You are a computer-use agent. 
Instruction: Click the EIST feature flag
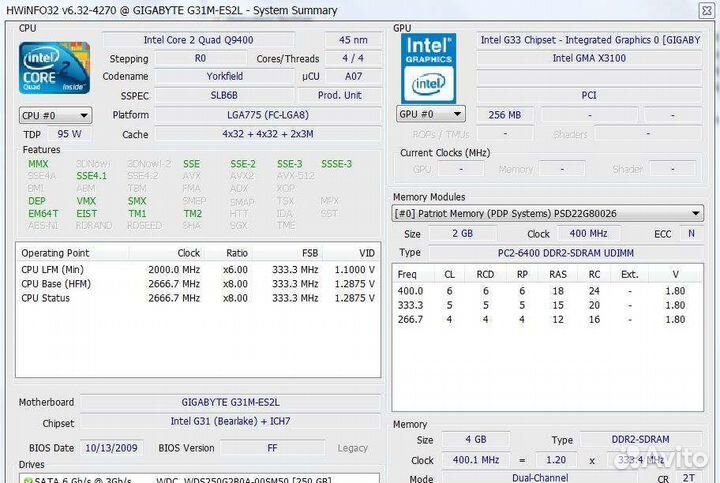pyautogui.click(x=87, y=213)
